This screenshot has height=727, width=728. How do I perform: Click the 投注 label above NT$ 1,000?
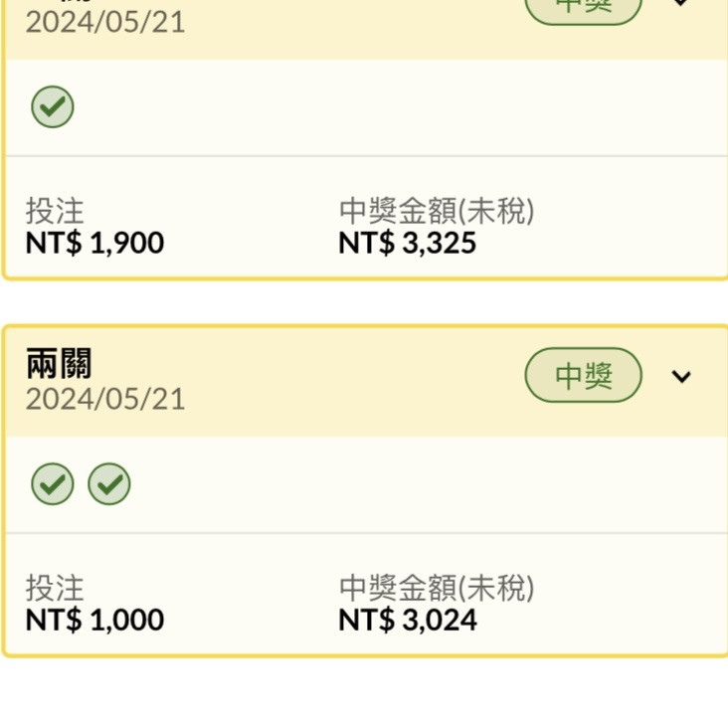(x=55, y=588)
